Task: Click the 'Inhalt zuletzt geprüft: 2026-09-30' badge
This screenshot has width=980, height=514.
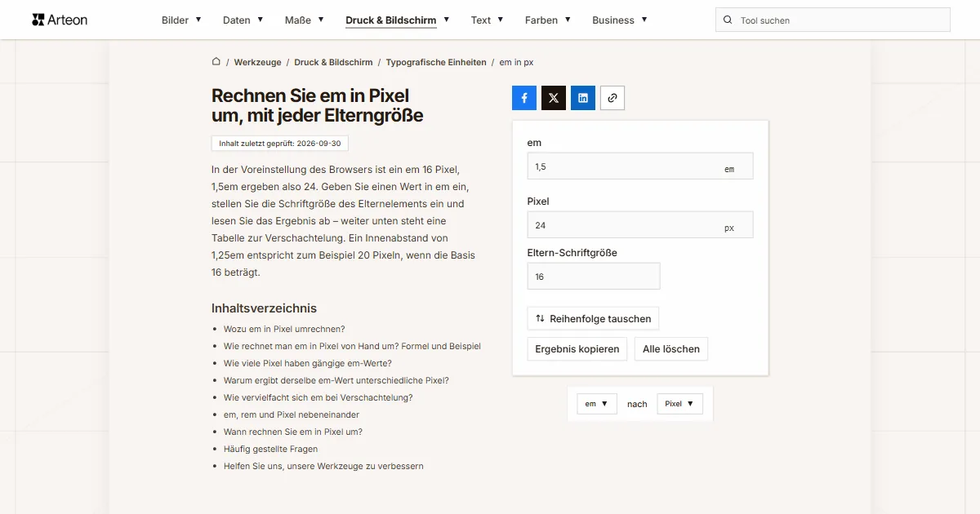Action: pyautogui.click(x=280, y=144)
